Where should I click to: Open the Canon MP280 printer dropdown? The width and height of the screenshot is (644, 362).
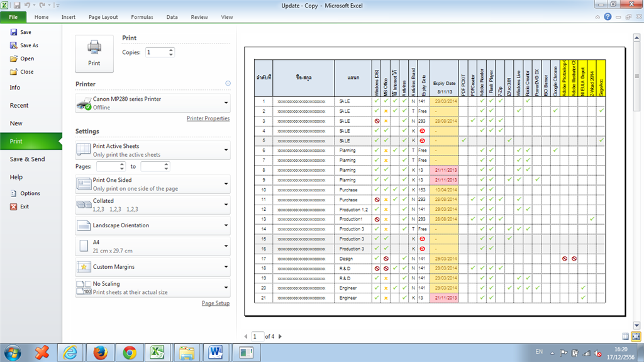click(153, 103)
